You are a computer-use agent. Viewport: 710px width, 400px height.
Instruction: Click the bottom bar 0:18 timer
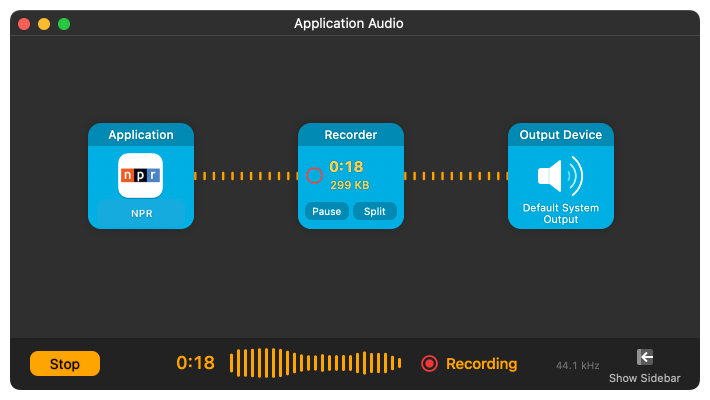pyautogui.click(x=196, y=363)
